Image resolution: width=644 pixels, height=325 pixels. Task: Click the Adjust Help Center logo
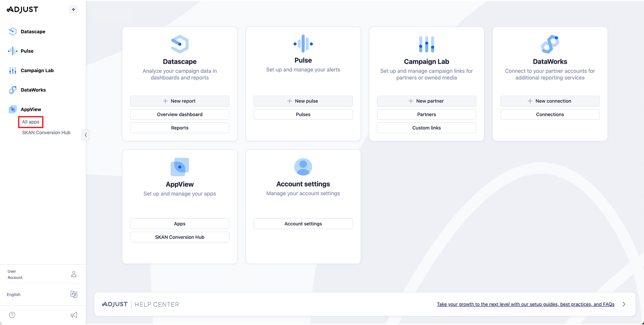(115, 304)
